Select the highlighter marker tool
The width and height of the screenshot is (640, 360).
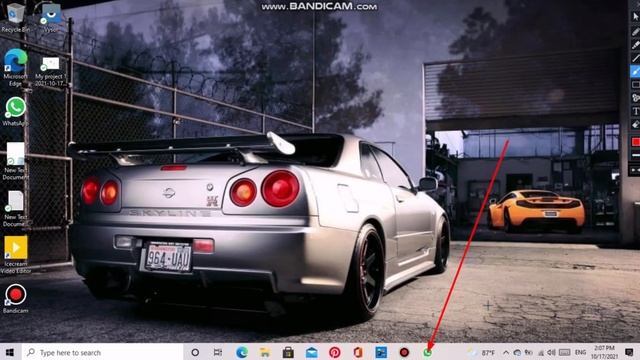coord(635,45)
